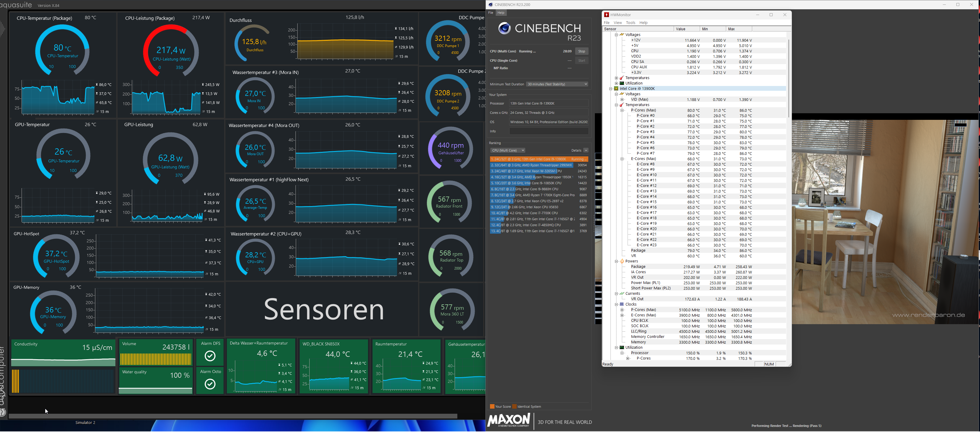Click the rendered room image in Cinebench
The image size is (980, 432).
(x=885, y=222)
